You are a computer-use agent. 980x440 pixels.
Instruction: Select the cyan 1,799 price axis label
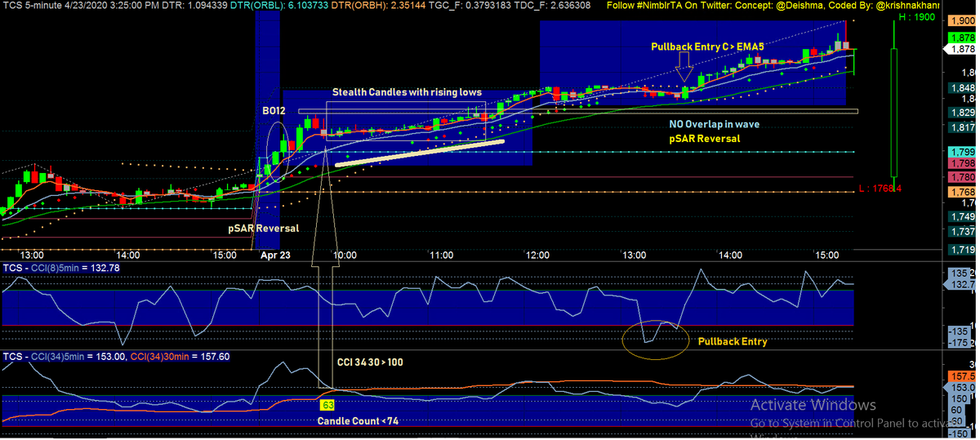pos(962,153)
